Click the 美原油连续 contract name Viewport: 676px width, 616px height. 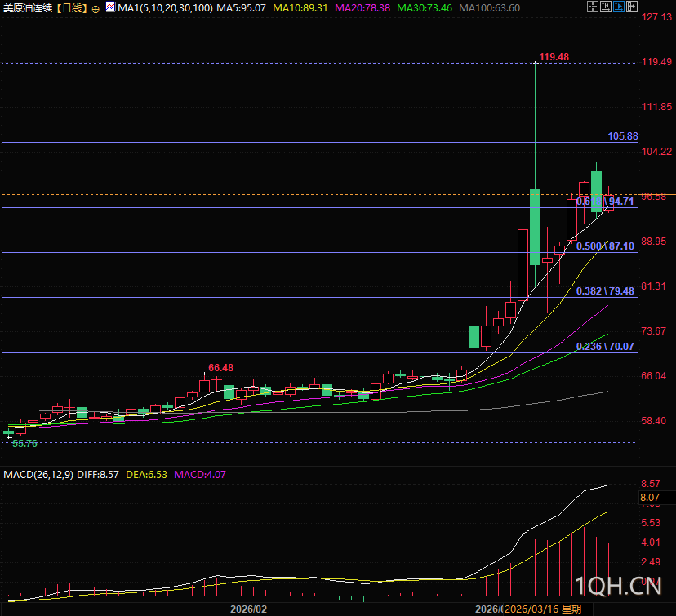28,8
